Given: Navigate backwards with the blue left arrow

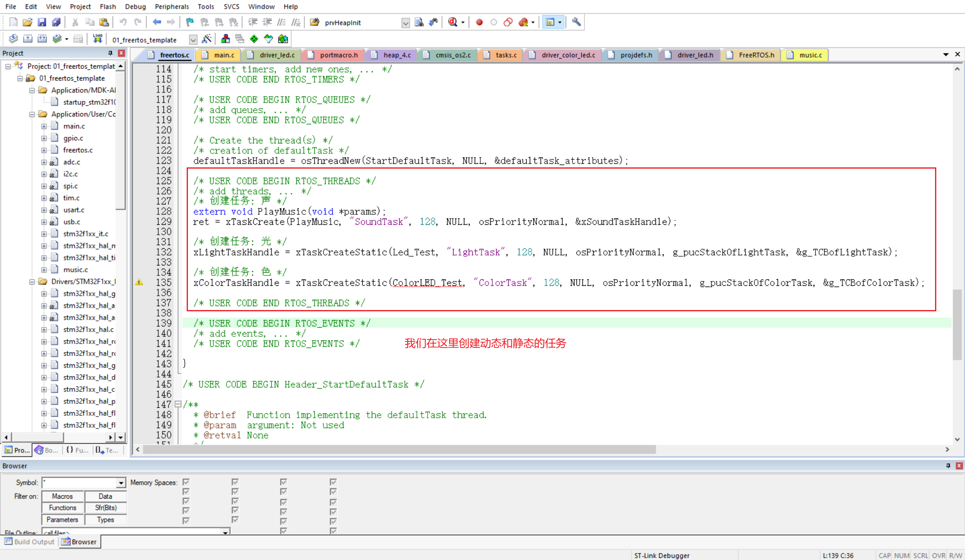Looking at the screenshot, I should pyautogui.click(x=157, y=22).
